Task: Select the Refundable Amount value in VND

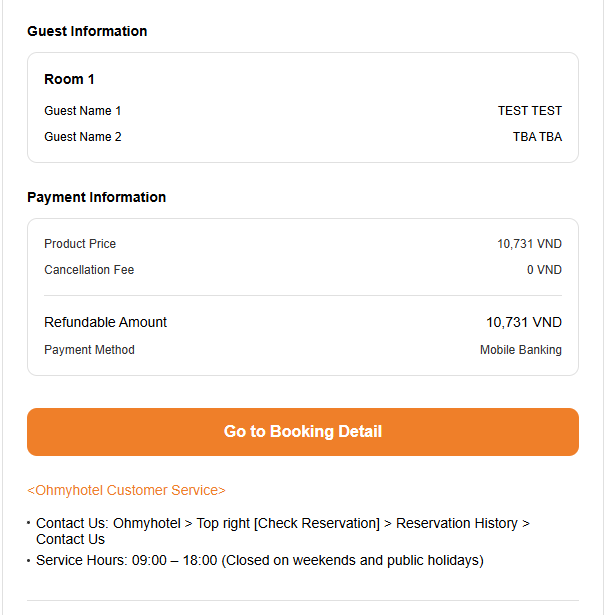Action: click(523, 322)
